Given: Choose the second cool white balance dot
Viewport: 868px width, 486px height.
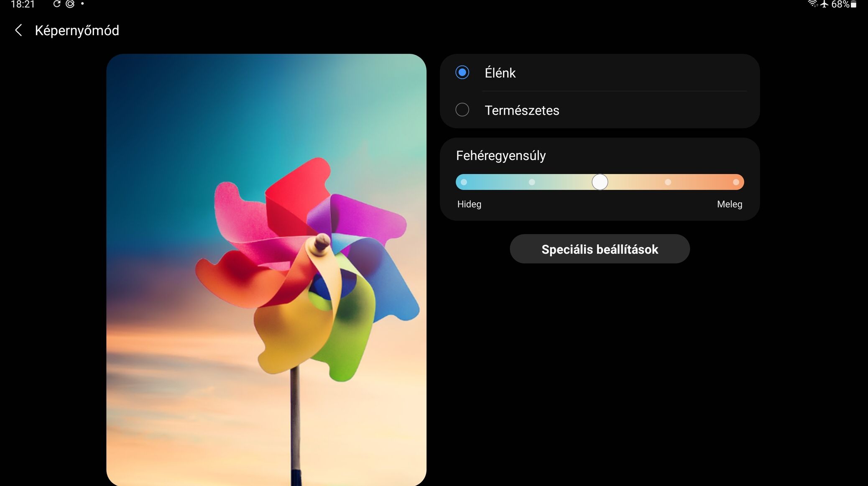Looking at the screenshot, I should pyautogui.click(x=532, y=182).
